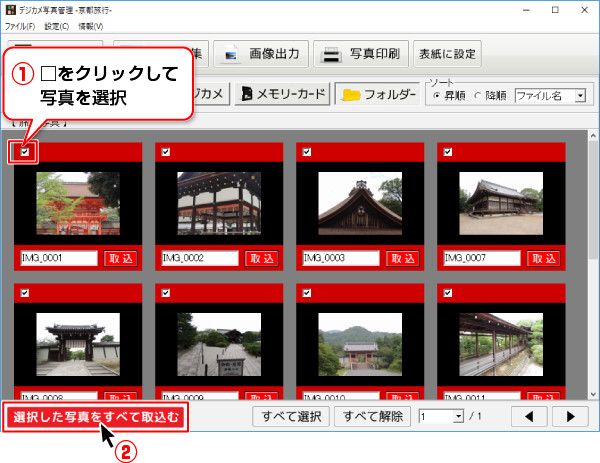The width and height of the screenshot is (600, 463).
Task: Click the scrollbar up arrow
Action: [593, 135]
